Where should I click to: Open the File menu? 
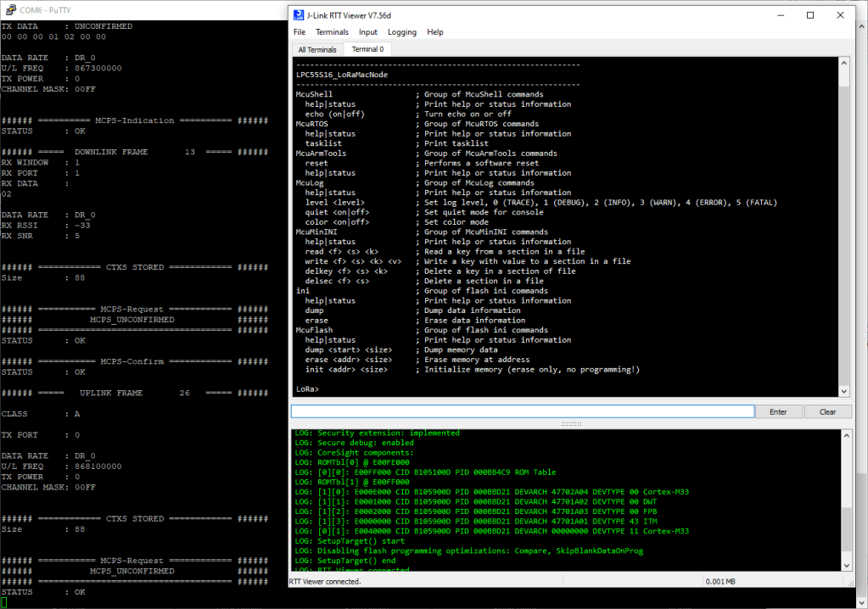(x=300, y=32)
